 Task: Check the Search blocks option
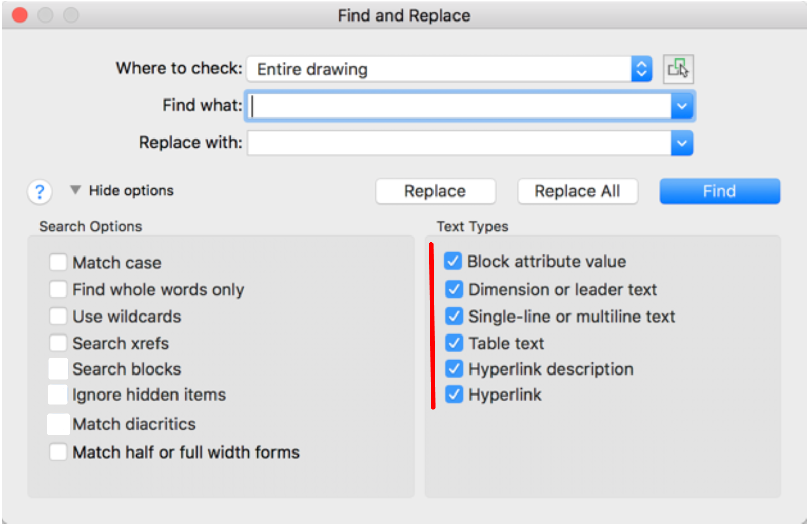point(58,368)
